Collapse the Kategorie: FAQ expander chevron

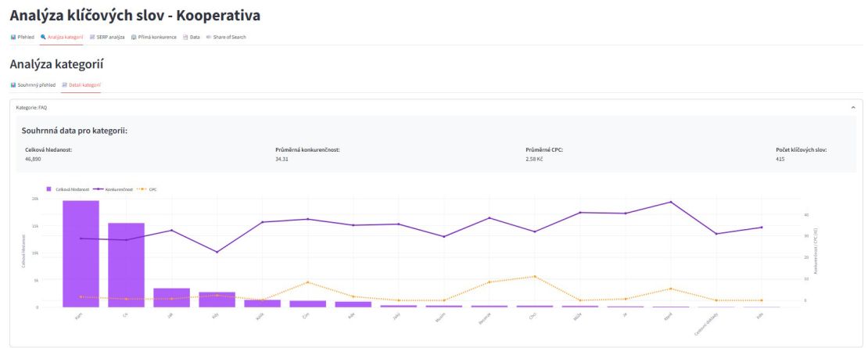pyautogui.click(x=853, y=107)
